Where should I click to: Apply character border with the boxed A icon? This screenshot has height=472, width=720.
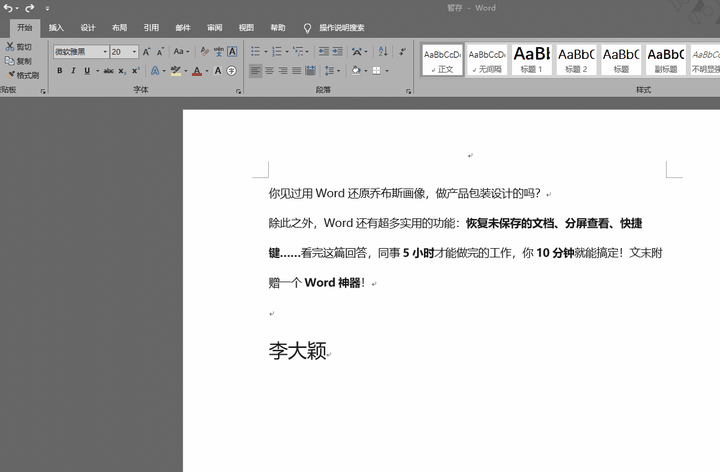(232, 51)
